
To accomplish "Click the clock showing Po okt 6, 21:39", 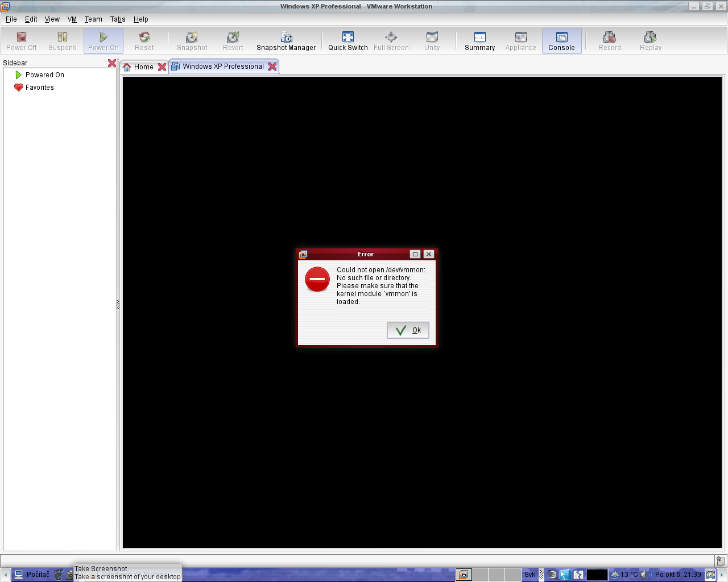I will pyautogui.click(x=678, y=575).
